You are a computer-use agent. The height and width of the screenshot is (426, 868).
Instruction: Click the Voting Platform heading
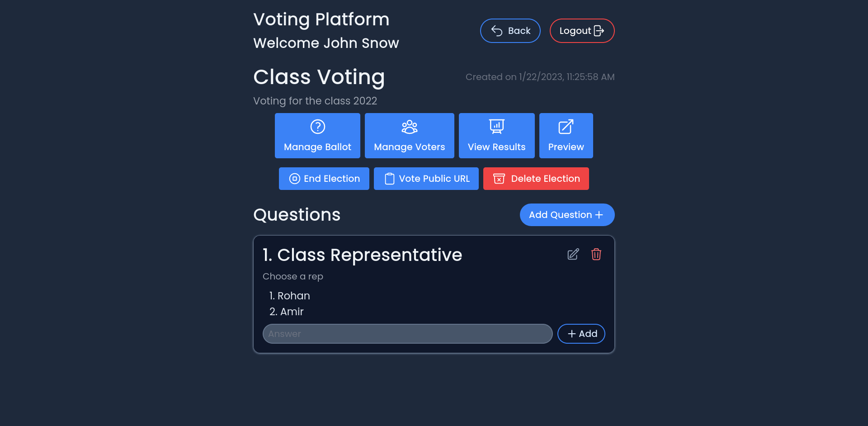321,19
